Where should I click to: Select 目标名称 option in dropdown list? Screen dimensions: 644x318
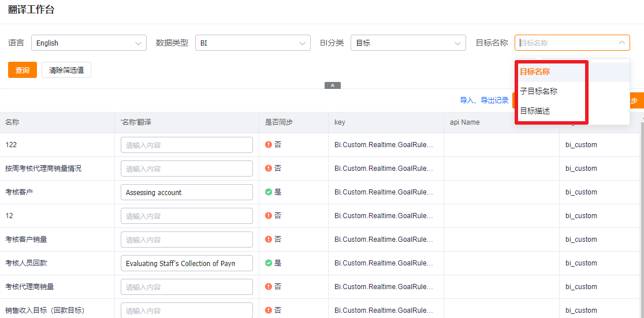572,72
